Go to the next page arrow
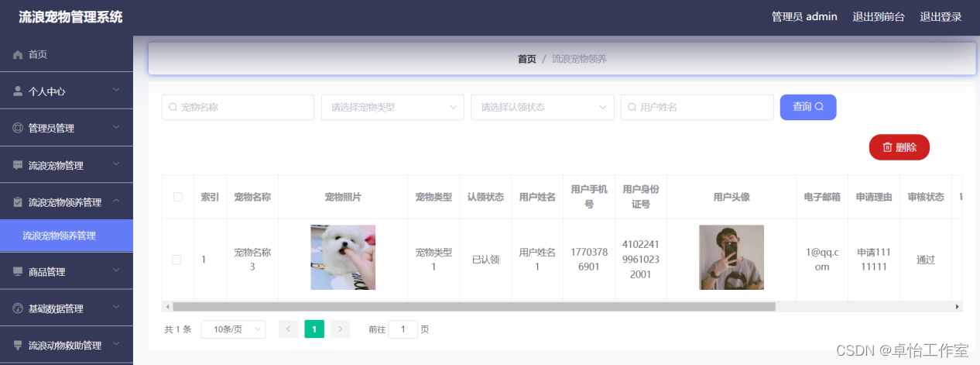Image resolution: width=980 pixels, height=365 pixels. coord(341,329)
